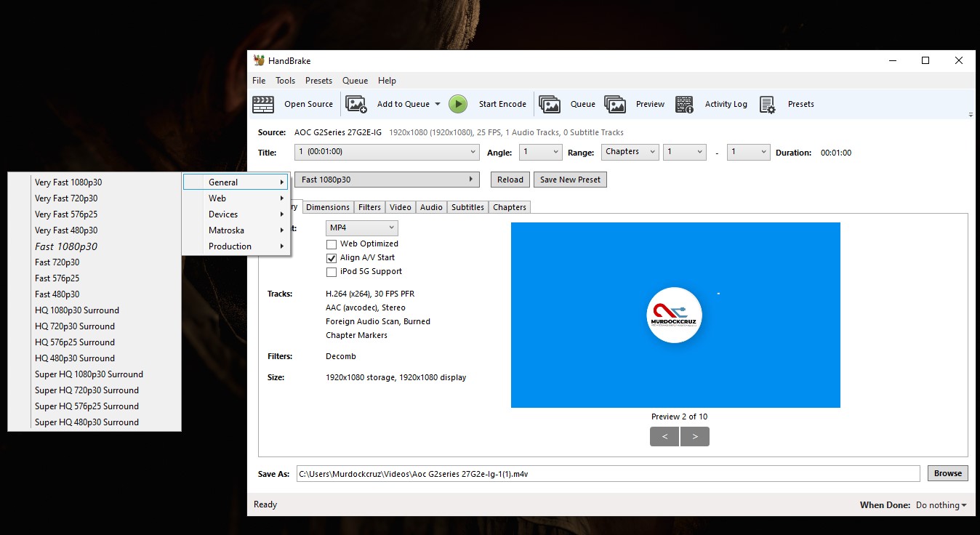Click the Save As file path field
Image resolution: width=980 pixels, height=535 pixels.
(x=608, y=474)
